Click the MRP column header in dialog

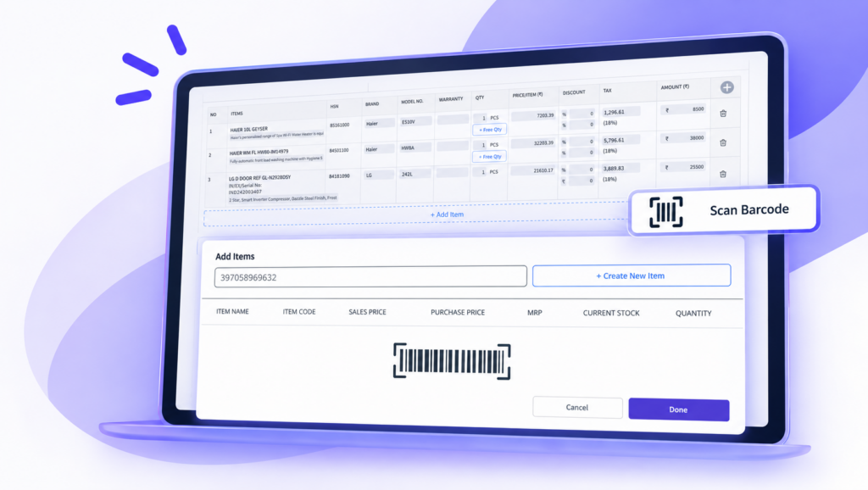pyautogui.click(x=535, y=313)
